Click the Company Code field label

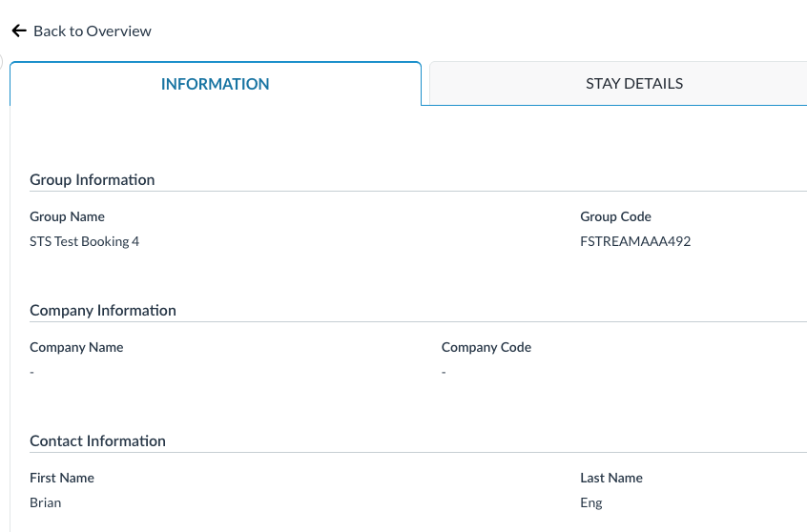click(x=486, y=347)
